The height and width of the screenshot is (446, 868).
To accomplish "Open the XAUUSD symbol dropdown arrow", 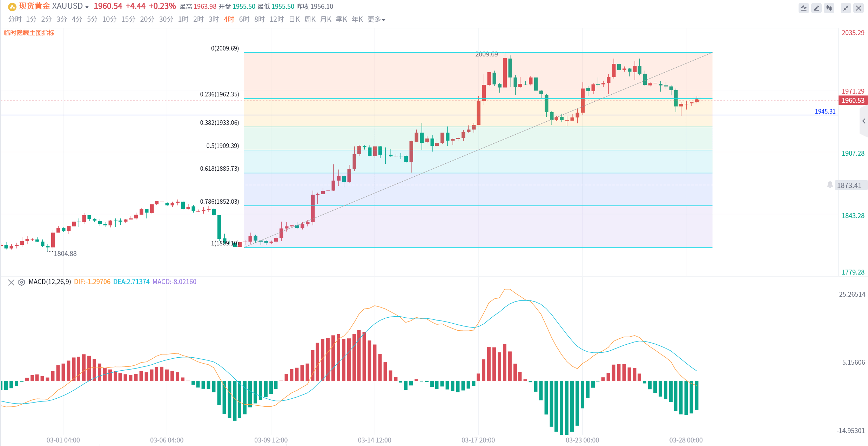I will 87,7.
